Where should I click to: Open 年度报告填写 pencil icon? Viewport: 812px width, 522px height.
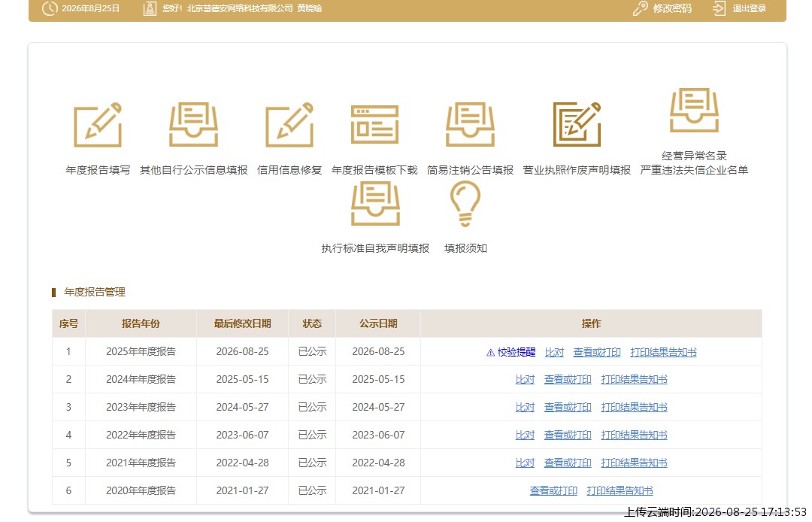pyautogui.click(x=98, y=125)
